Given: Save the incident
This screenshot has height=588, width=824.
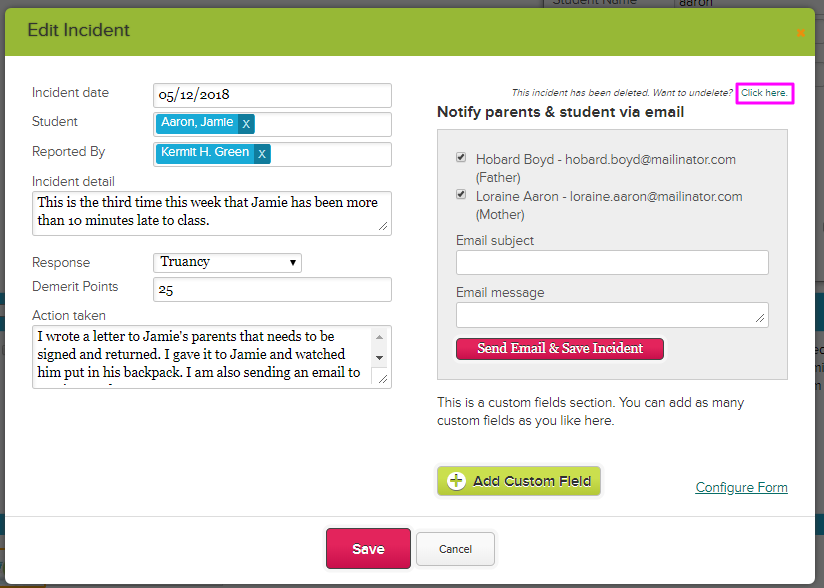Looking at the screenshot, I should coord(368,549).
